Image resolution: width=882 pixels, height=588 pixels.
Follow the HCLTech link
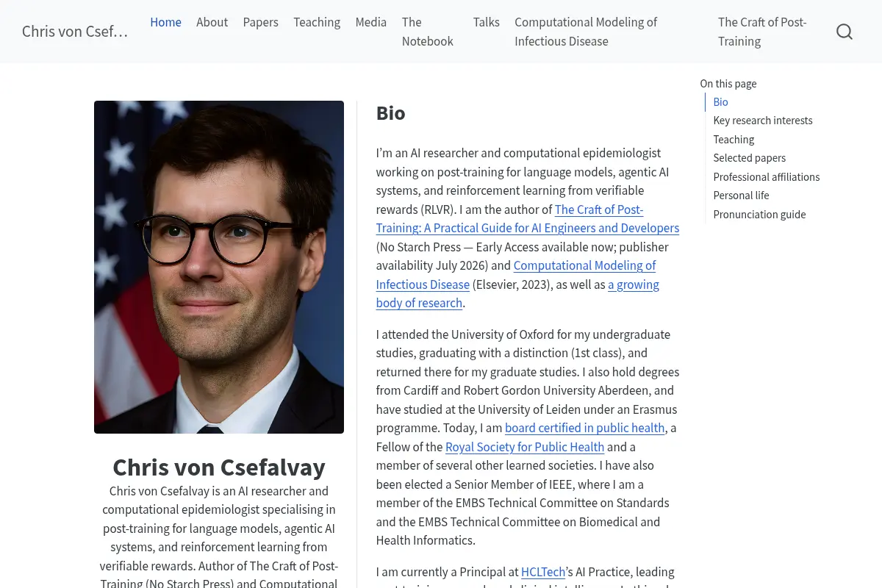(543, 572)
